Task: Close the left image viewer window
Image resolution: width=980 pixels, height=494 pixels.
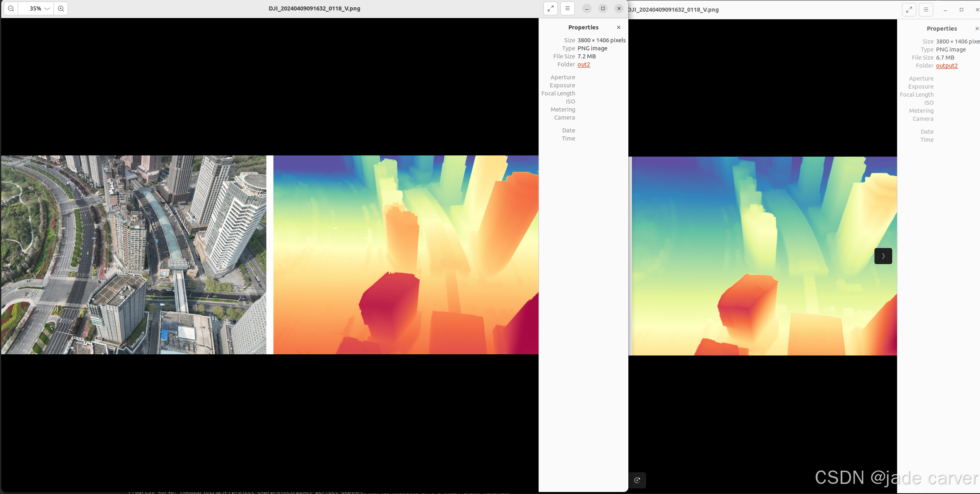Action: pos(619,8)
